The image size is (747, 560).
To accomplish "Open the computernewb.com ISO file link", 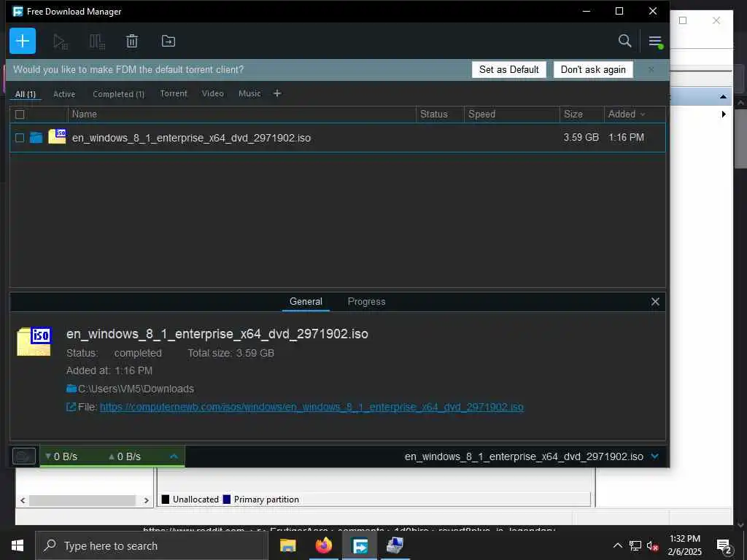I will [x=311, y=407].
